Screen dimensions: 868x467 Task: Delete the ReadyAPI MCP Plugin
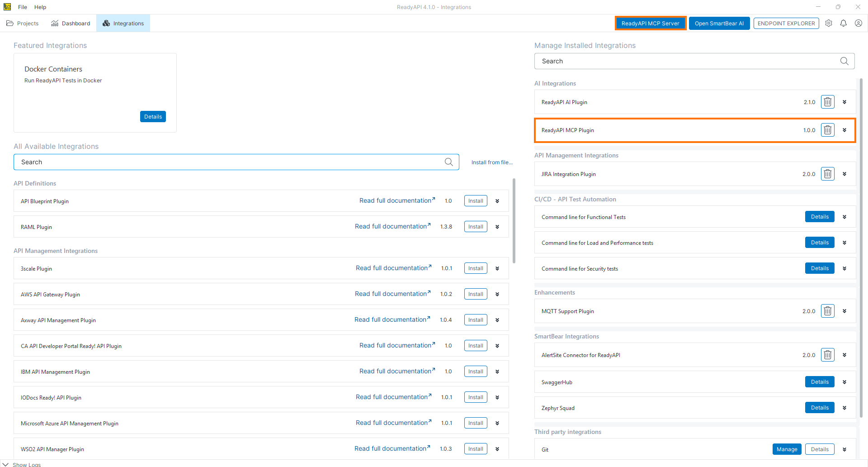click(x=827, y=130)
